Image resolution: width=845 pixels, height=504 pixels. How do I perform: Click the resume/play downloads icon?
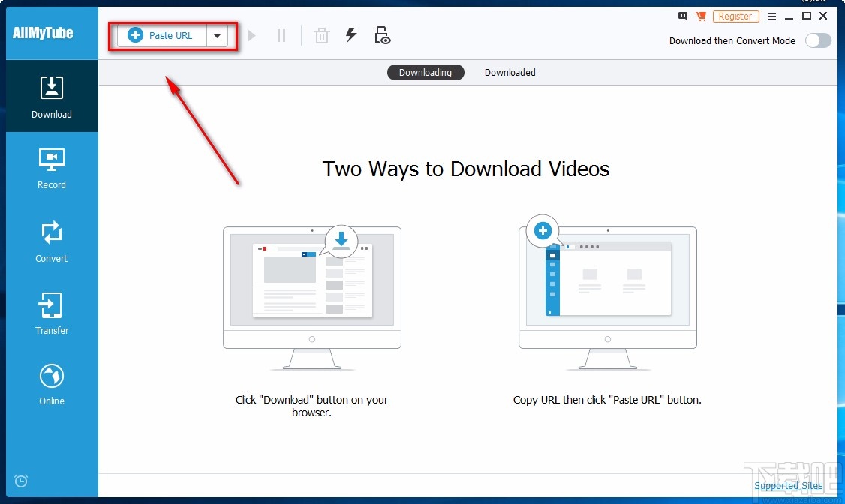click(x=251, y=36)
